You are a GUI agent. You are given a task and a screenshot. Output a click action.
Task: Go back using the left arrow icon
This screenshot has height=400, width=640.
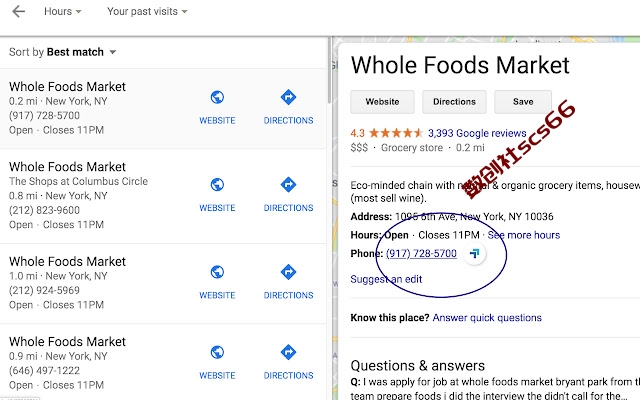(19, 11)
